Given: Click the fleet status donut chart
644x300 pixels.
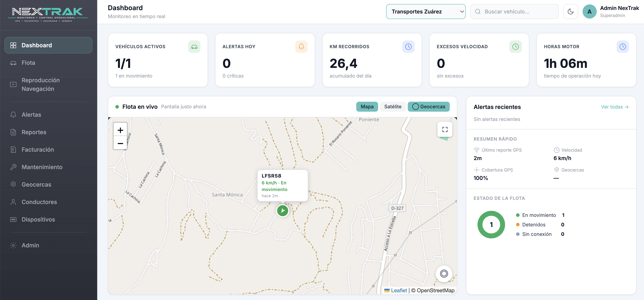Looking at the screenshot, I should click(x=491, y=225).
